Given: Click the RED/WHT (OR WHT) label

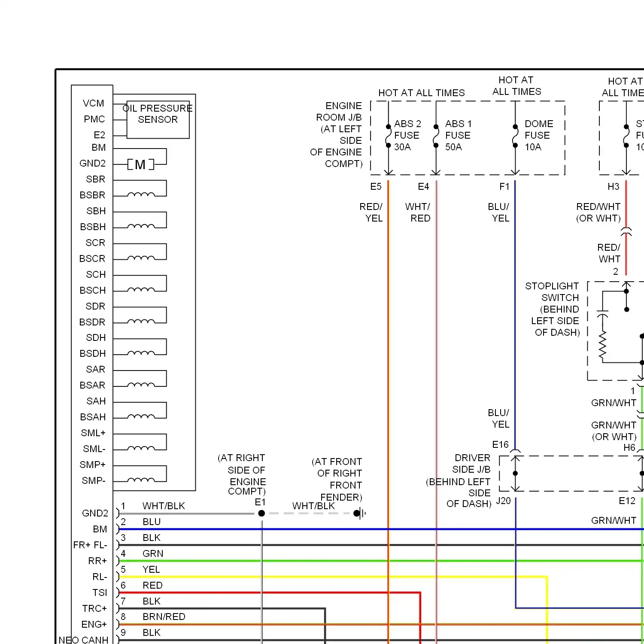Looking at the screenshot, I should click(x=598, y=213).
